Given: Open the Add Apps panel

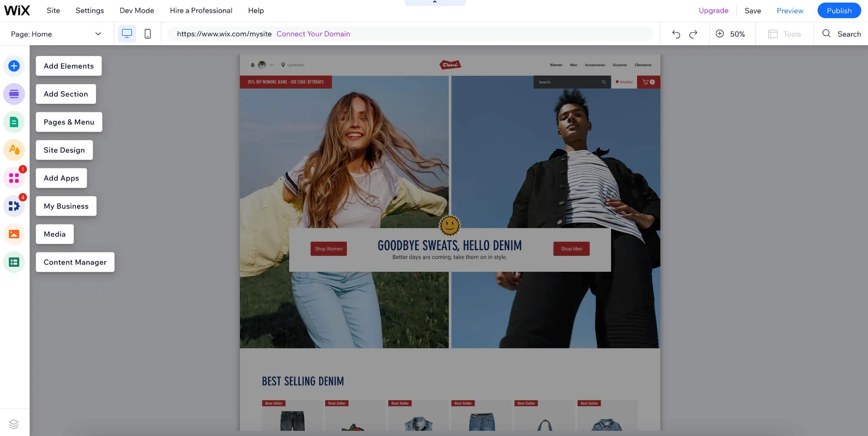Looking at the screenshot, I should point(61,178).
